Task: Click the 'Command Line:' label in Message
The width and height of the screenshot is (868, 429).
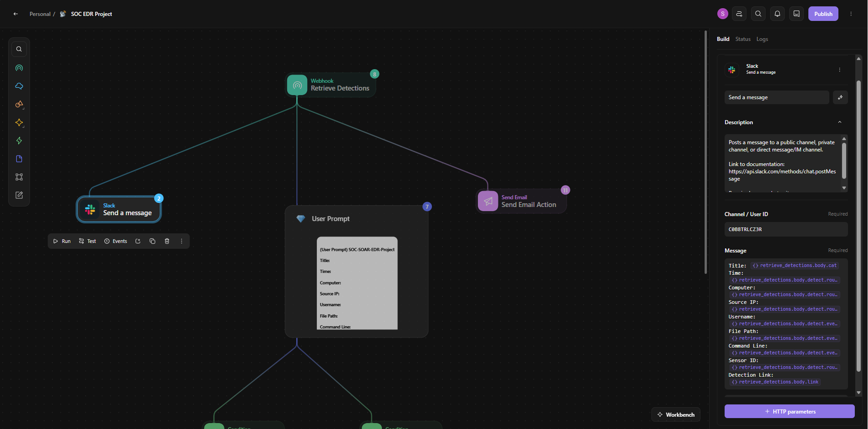Action: (x=748, y=346)
